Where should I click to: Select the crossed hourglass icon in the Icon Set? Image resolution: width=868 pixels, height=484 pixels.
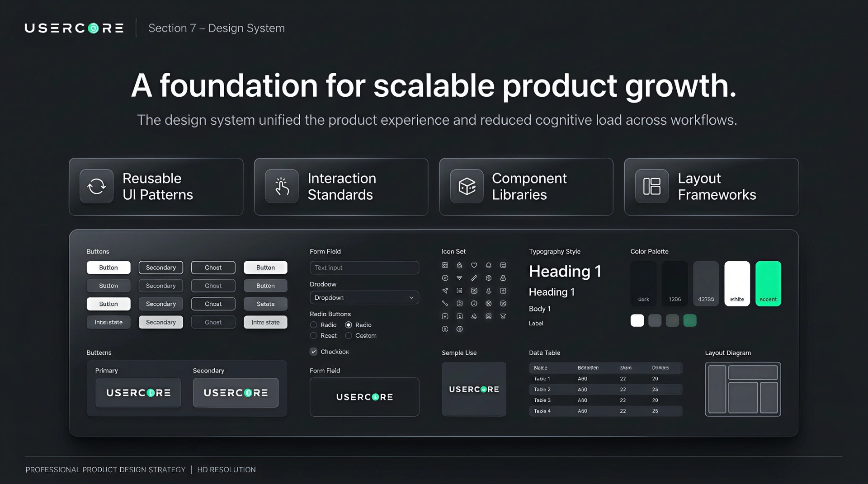[x=503, y=316]
